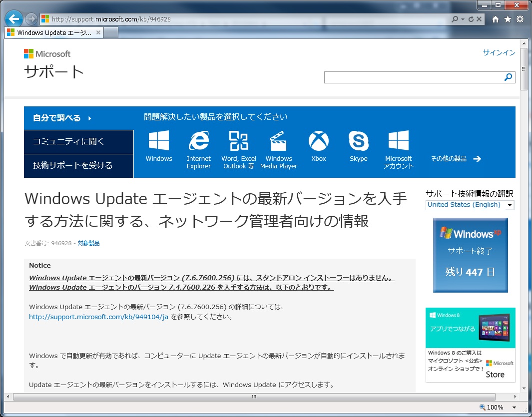This screenshot has width=532, height=417.
Task: Expand その他の製品 arrow
Action: pos(477,159)
